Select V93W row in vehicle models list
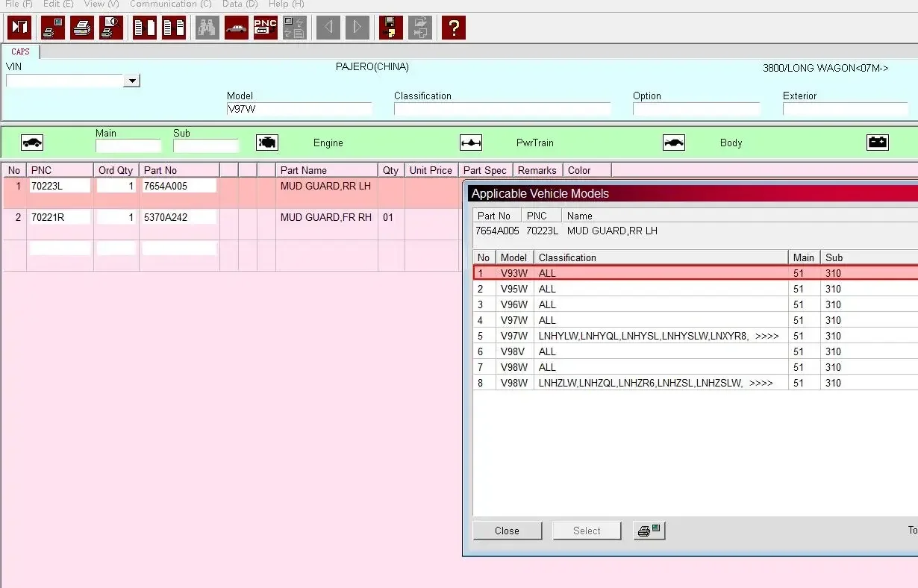The height and width of the screenshot is (588, 918). [696, 273]
